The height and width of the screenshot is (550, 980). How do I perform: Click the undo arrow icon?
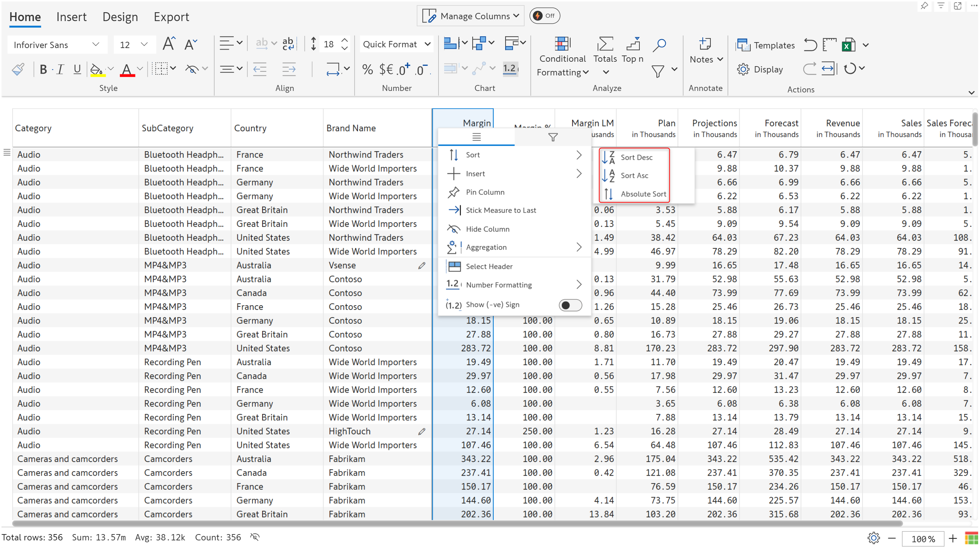coord(810,45)
